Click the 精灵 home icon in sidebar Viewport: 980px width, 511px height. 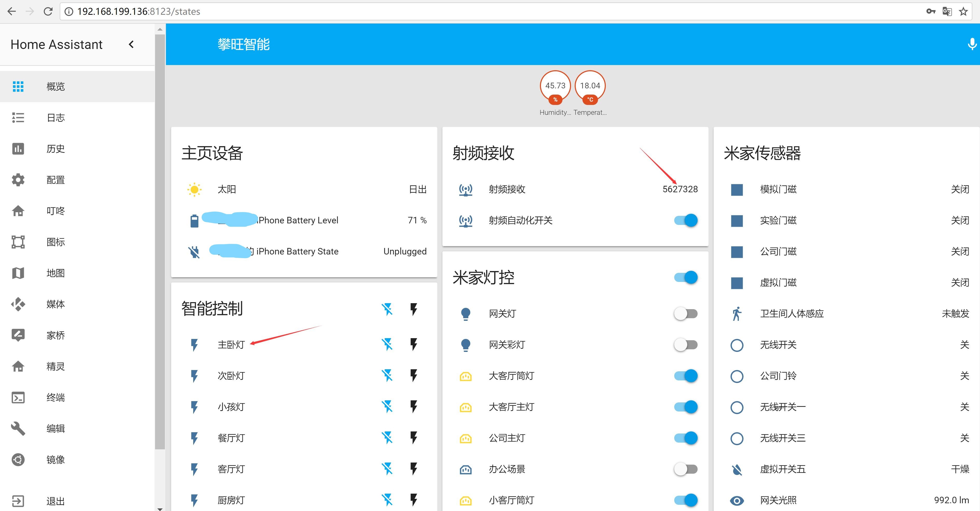[x=18, y=366]
